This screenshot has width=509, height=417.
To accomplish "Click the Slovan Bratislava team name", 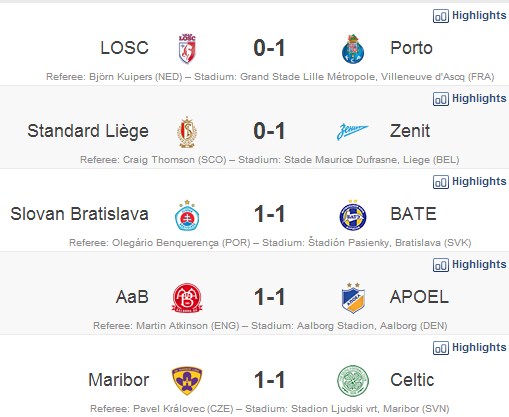I will [79, 214].
